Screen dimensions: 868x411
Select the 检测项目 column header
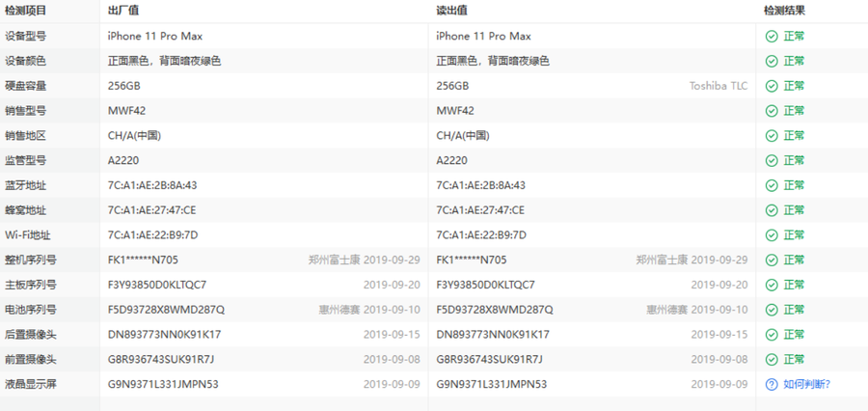tap(25, 11)
